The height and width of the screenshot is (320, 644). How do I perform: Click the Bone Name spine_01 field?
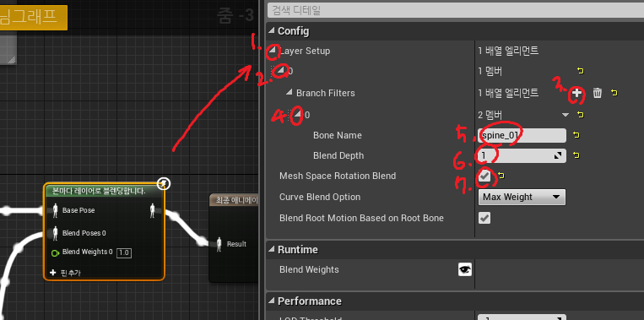tap(522, 135)
